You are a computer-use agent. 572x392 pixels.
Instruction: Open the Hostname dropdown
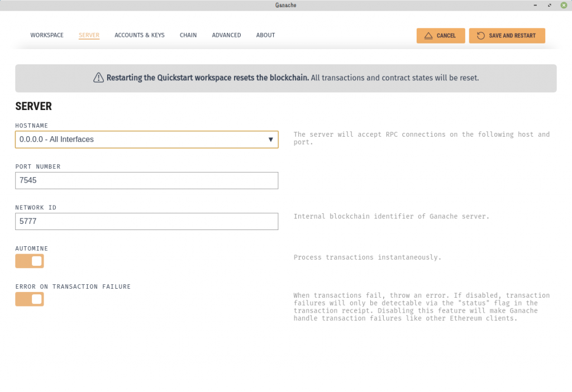pos(147,140)
